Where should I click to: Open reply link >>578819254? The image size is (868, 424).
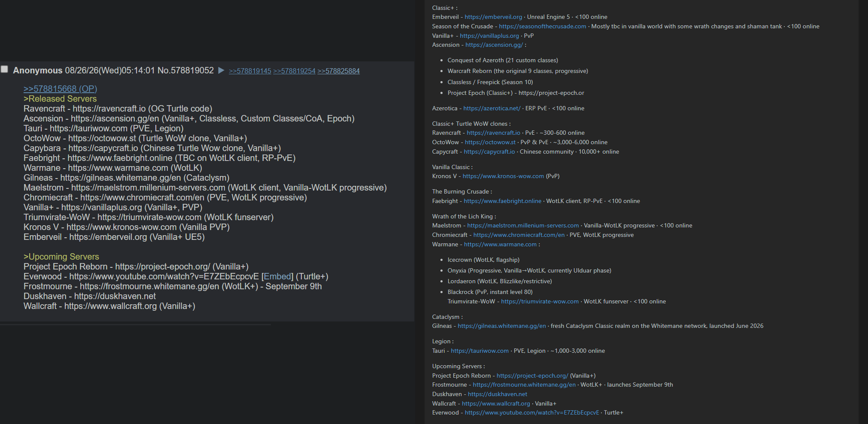tap(294, 71)
